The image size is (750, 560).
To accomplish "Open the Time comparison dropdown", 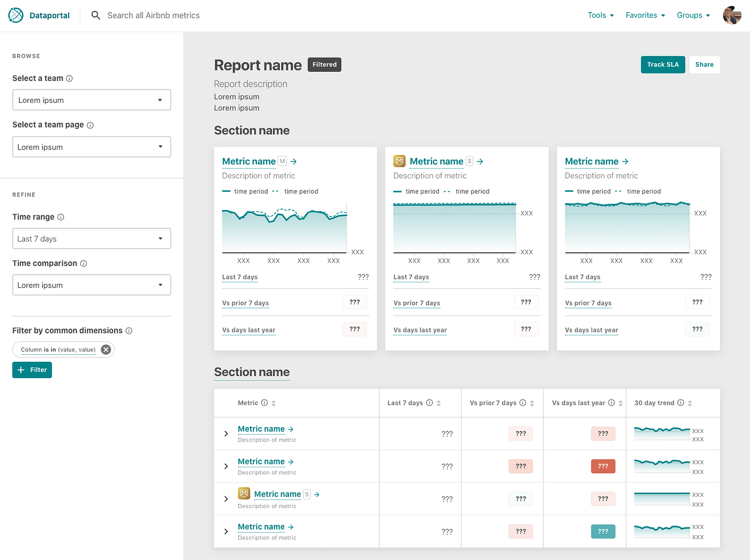I will coord(92,285).
